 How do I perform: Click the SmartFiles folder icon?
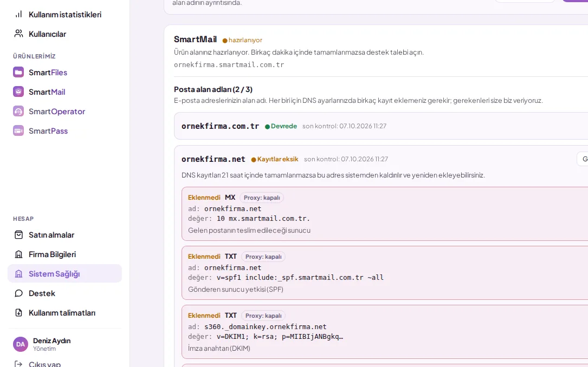point(18,72)
